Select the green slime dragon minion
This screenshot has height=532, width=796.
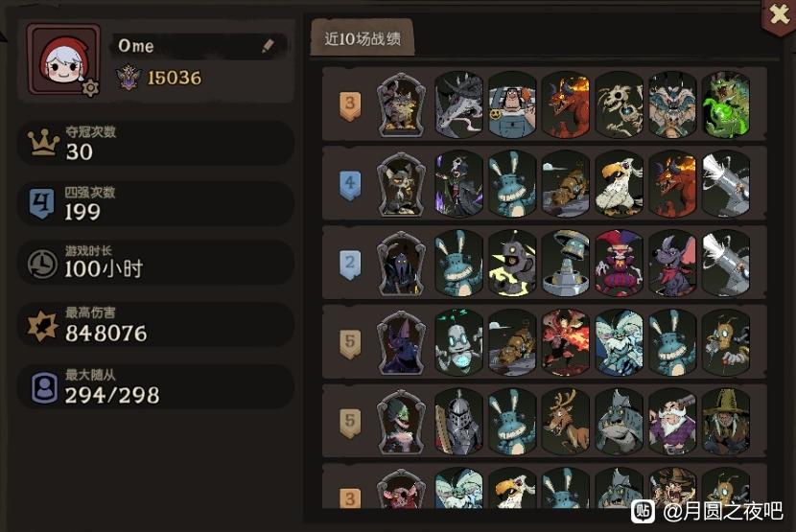tap(726, 104)
